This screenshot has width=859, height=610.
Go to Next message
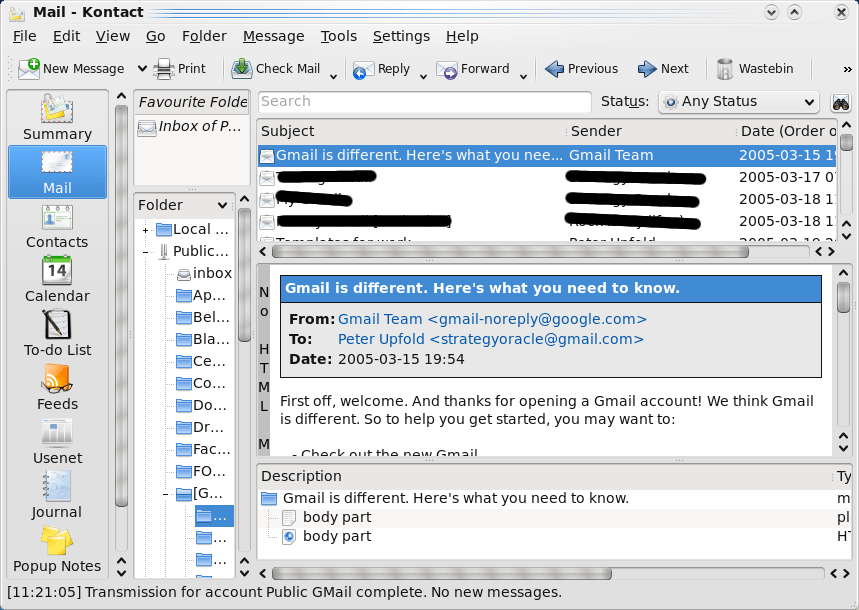(663, 69)
